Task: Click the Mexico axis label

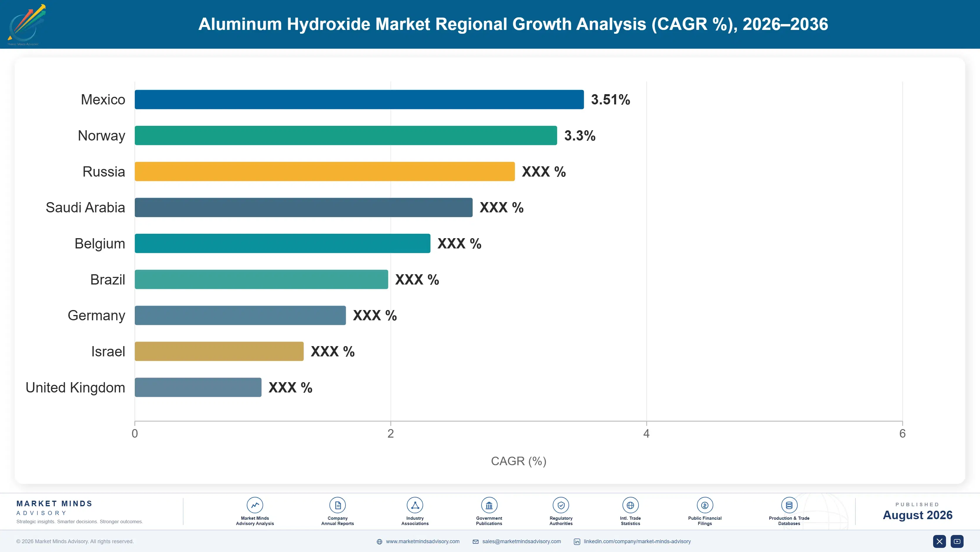Action: click(103, 100)
